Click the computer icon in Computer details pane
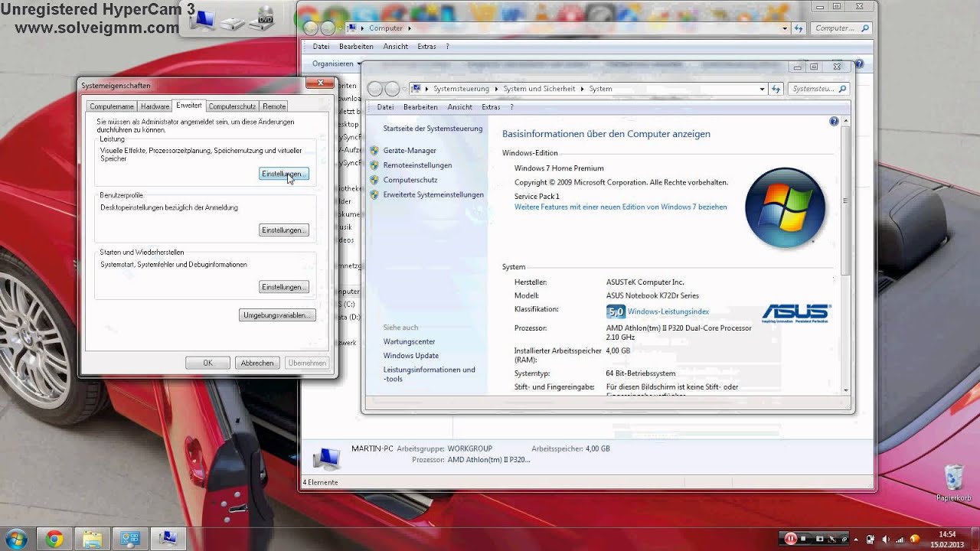Image resolution: width=980 pixels, height=551 pixels. (326, 458)
